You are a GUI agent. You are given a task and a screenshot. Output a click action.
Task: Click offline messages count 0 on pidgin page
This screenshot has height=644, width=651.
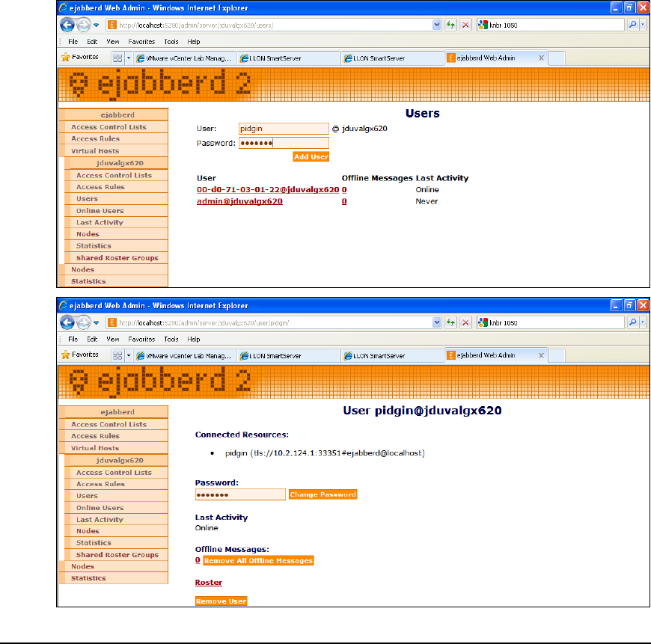click(198, 560)
